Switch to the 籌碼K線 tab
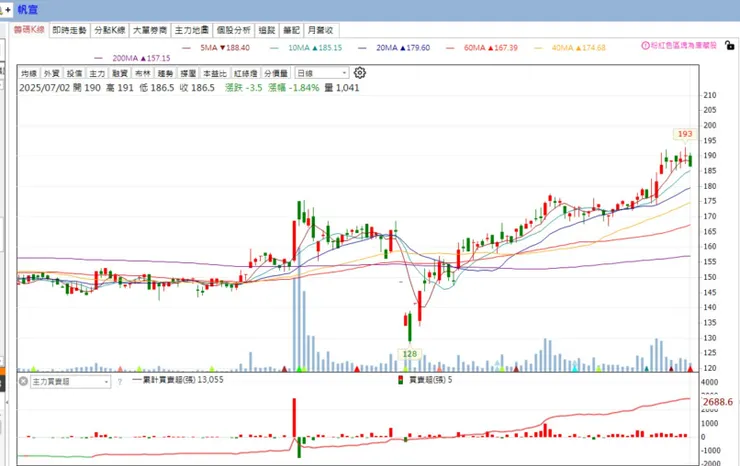 29,30
